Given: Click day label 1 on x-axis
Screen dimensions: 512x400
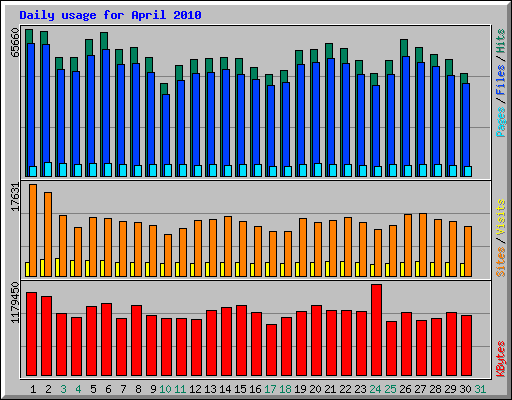Looking at the screenshot, I should (33, 389).
